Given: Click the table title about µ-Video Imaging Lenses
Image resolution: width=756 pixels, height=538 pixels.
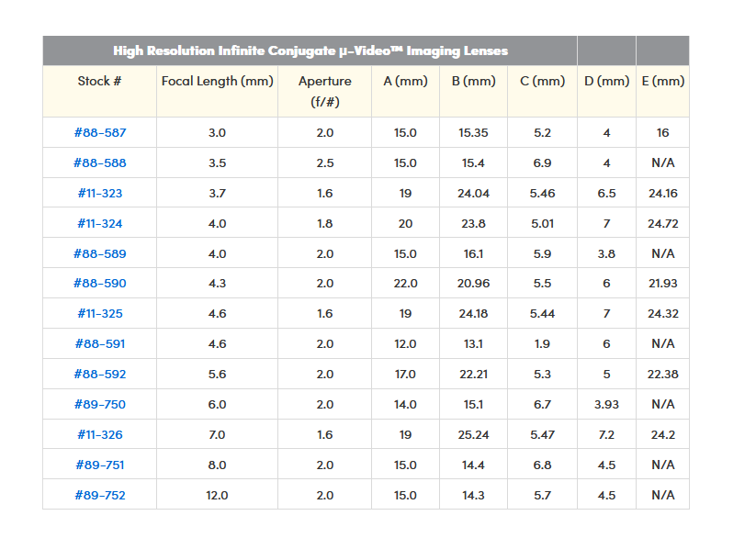Looking at the screenshot, I should click(x=310, y=50).
